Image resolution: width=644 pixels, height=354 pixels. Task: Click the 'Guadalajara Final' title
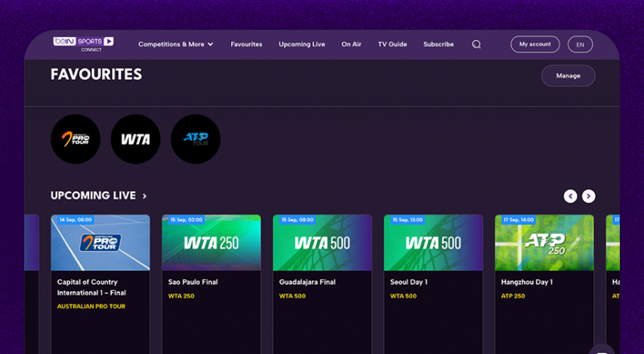308,282
